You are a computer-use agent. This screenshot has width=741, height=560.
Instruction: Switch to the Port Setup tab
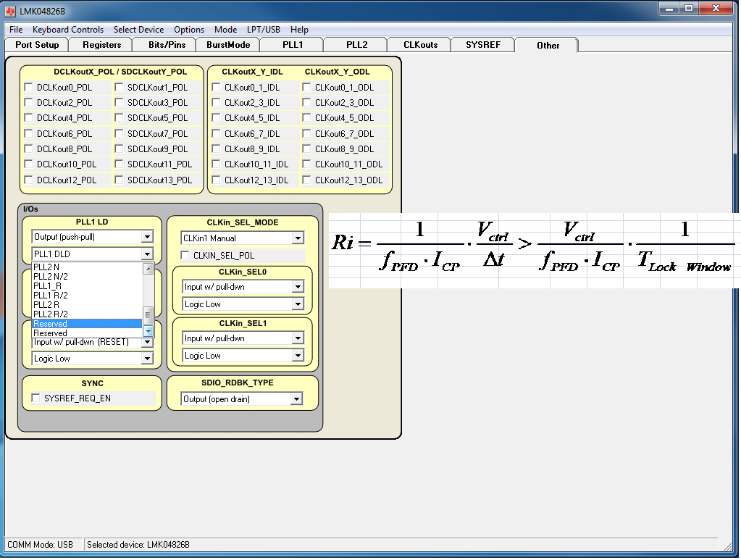click(x=37, y=45)
